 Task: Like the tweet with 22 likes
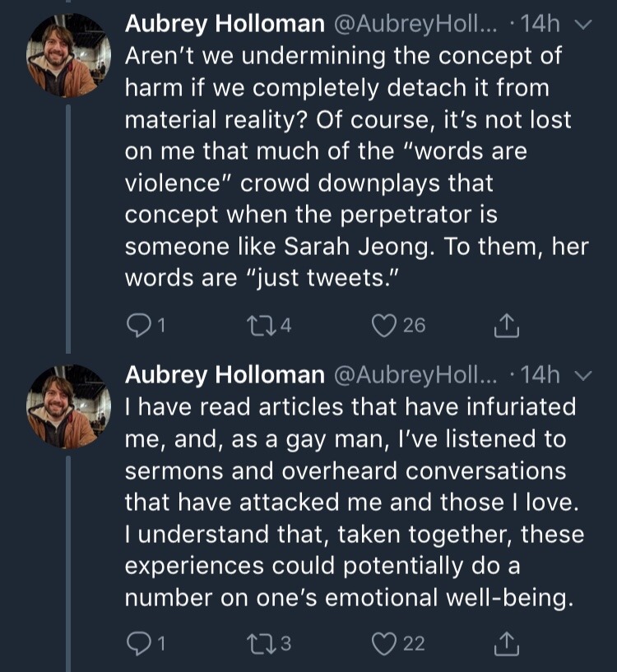click(383, 644)
